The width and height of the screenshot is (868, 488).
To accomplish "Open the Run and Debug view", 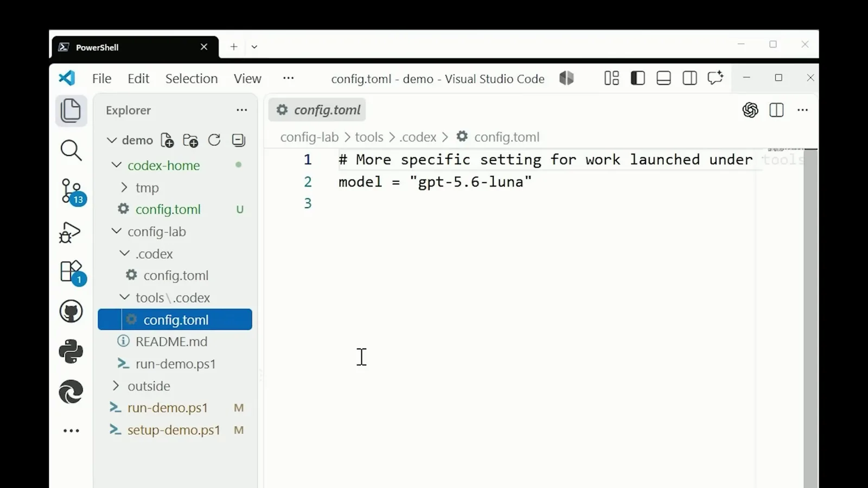I will [70, 232].
